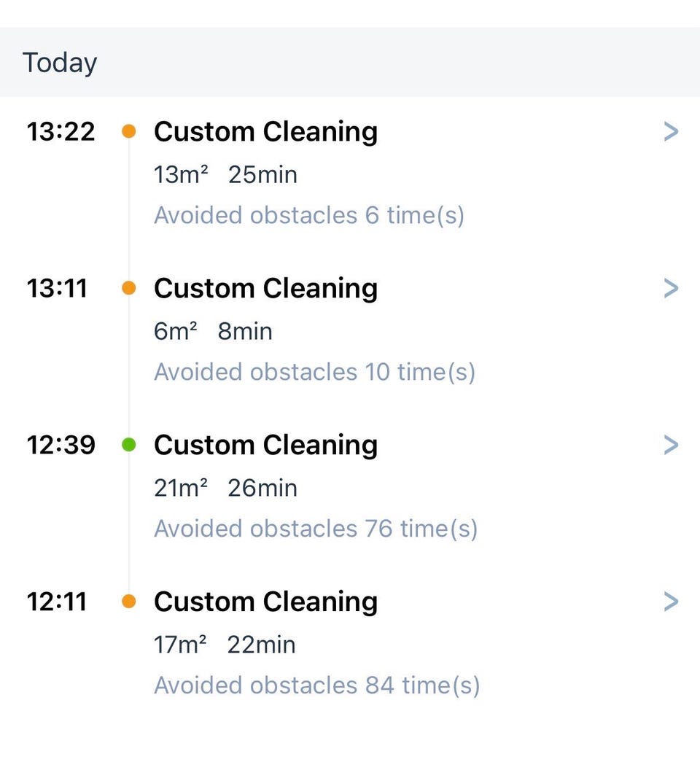Open the 13:11 Custom Cleaning title
This screenshot has height=762, width=700.
coord(265,289)
